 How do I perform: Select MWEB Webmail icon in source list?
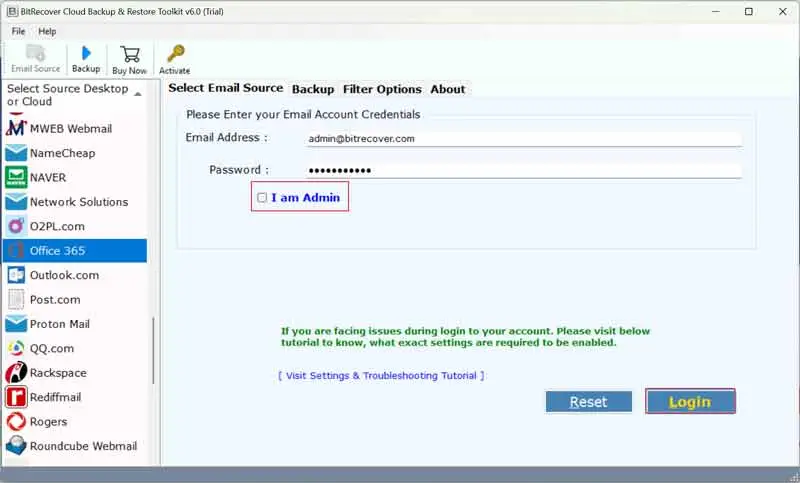(16, 129)
